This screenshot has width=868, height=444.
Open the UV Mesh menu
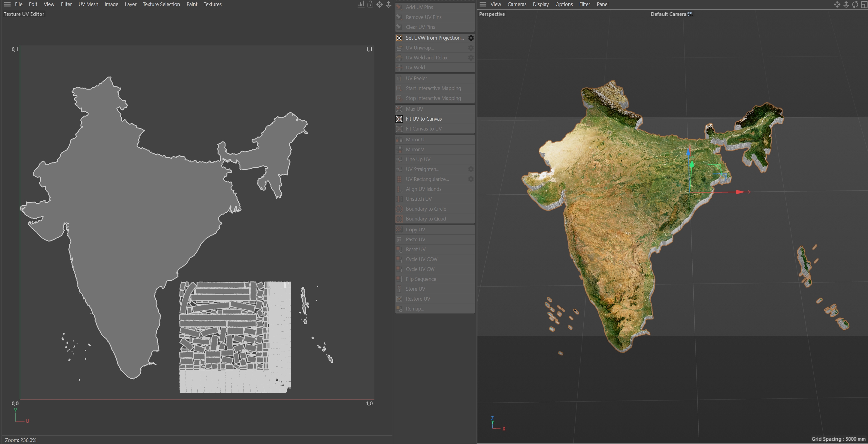click(88, 4)
